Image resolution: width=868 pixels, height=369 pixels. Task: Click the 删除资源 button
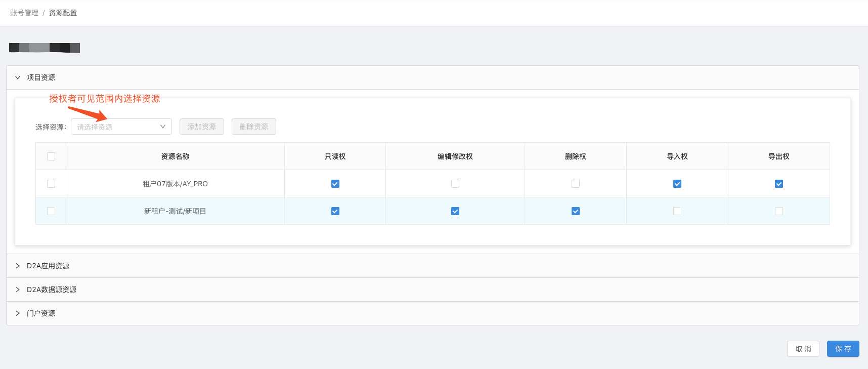point(254,127)
